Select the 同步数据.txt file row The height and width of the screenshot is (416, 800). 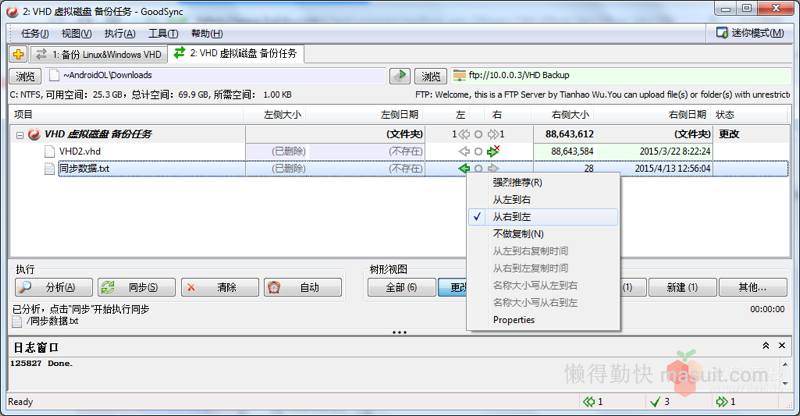coord(399,168)
